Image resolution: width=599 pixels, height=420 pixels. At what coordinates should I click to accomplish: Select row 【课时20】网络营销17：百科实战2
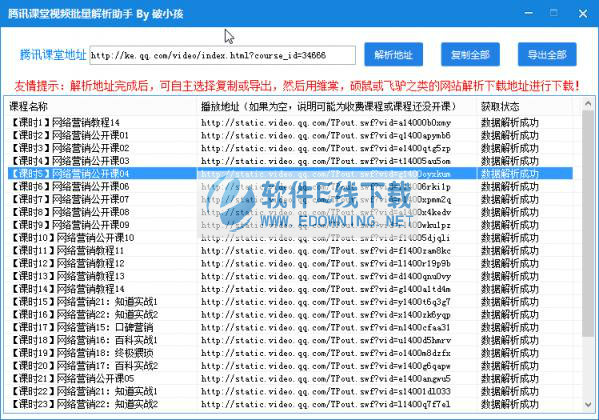(290, 366)
